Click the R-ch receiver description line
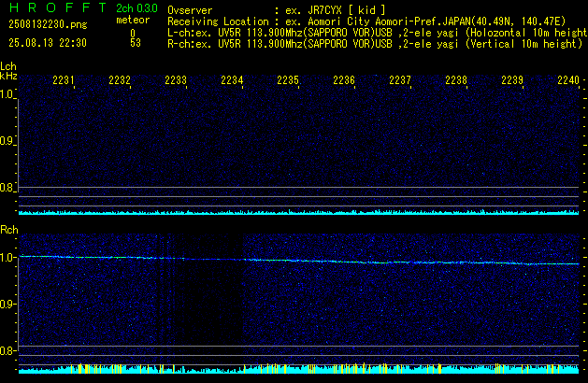Viewport: 588px width, 383px height. [x=375, y=44]
